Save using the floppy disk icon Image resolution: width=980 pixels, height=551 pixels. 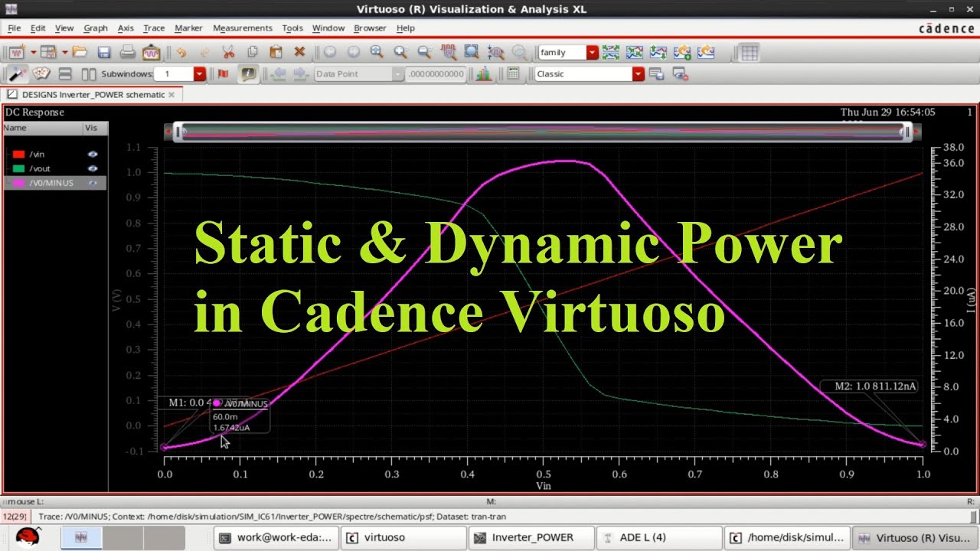click(104, 52)
